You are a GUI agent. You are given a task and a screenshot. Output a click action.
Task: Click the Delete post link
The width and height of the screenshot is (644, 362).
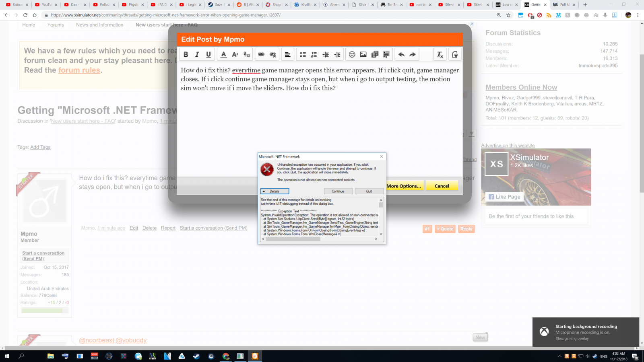pos(149,228)
